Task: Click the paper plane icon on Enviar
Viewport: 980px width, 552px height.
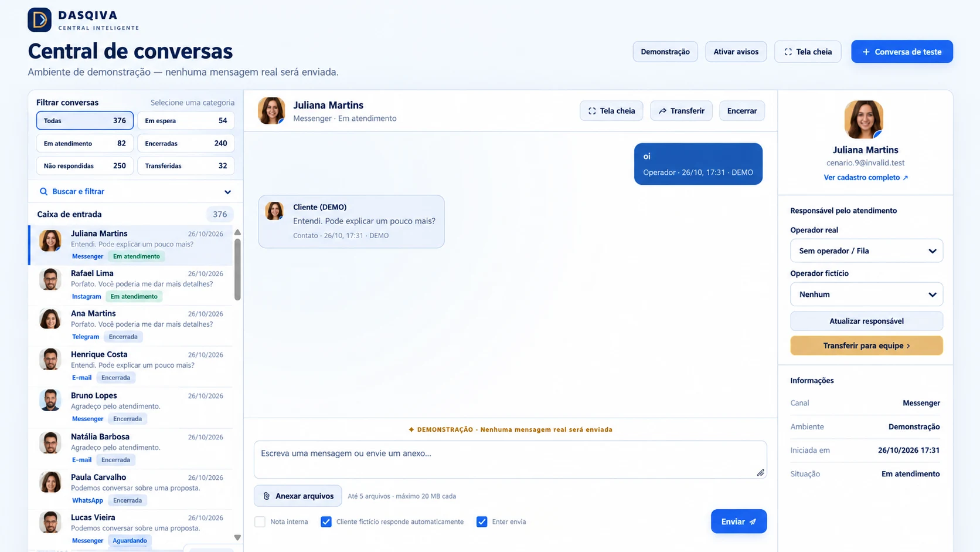Action: (x=753, y=521)
